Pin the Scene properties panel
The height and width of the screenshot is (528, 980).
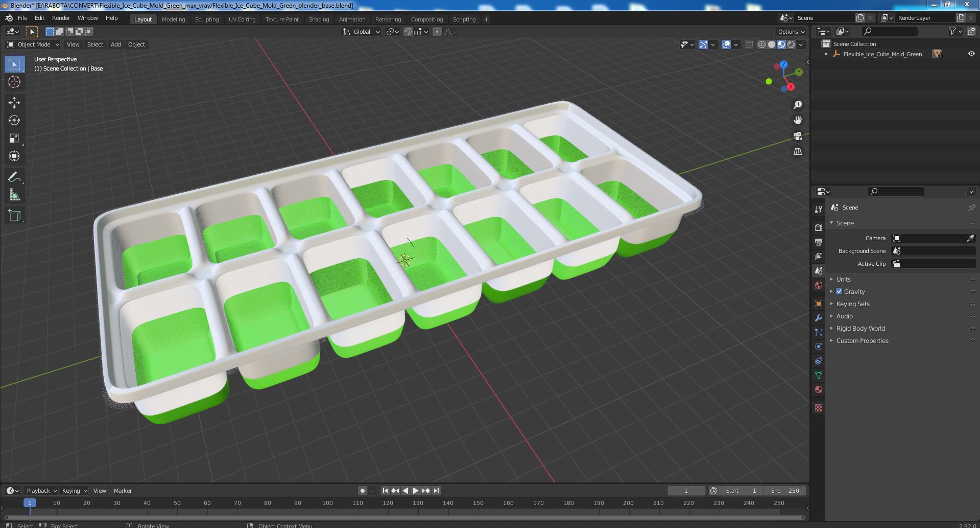tap(971, 208)
